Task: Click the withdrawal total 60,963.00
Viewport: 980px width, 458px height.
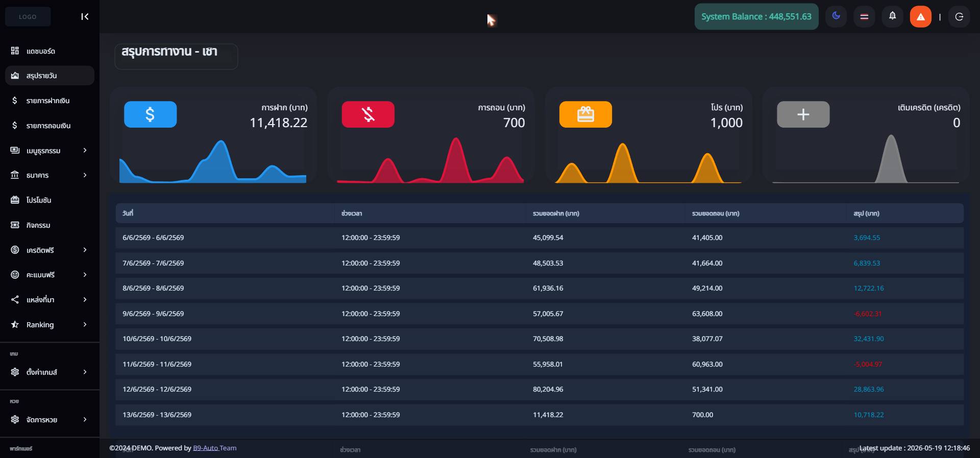Action: pos(707,365)
